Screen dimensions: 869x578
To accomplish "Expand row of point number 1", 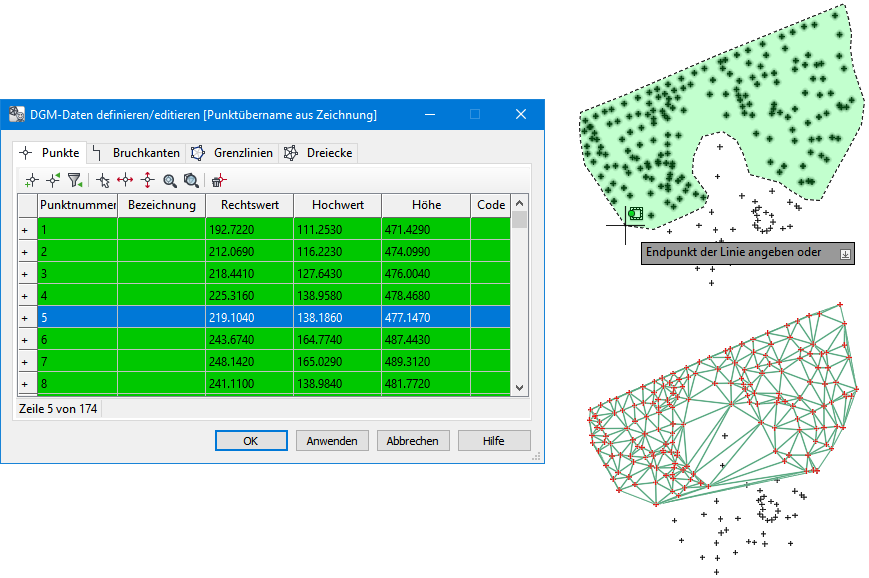I will [x=25, y=230].
